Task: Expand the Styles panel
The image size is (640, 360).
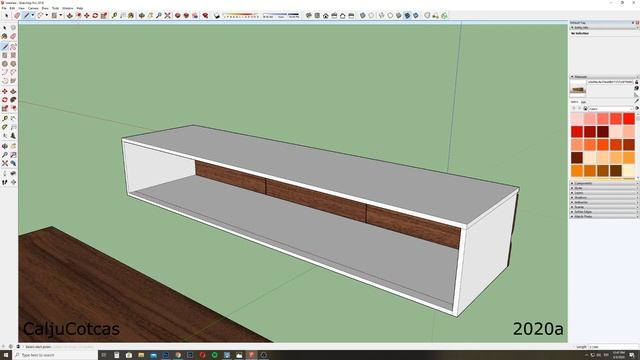Action: pyautogui.click(x=604, y=188)
